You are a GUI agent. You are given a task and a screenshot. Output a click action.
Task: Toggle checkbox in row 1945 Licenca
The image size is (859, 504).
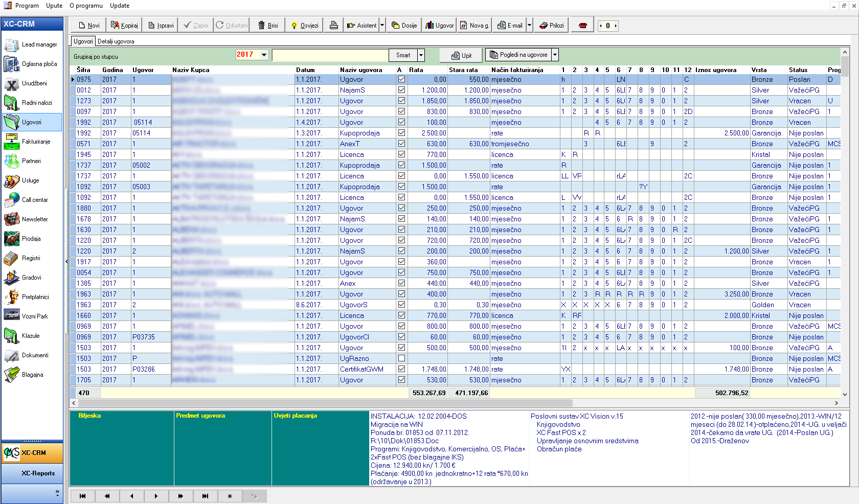[402, 154]
